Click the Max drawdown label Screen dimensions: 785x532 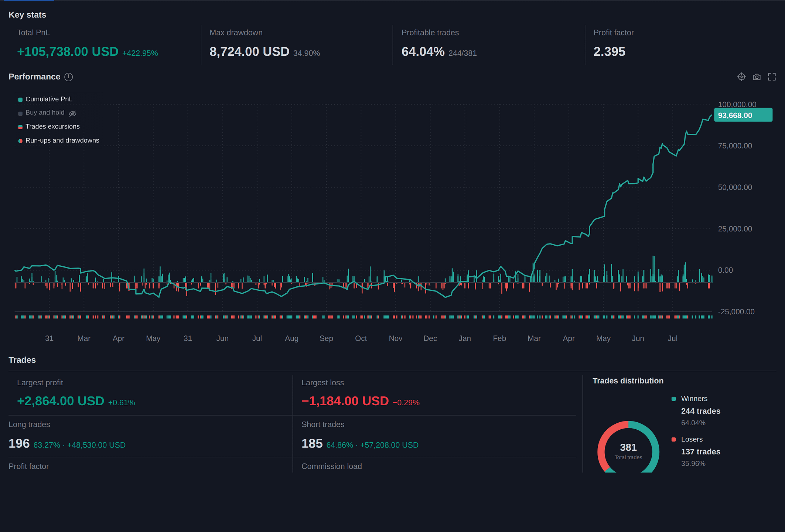[x=236, y=33]
